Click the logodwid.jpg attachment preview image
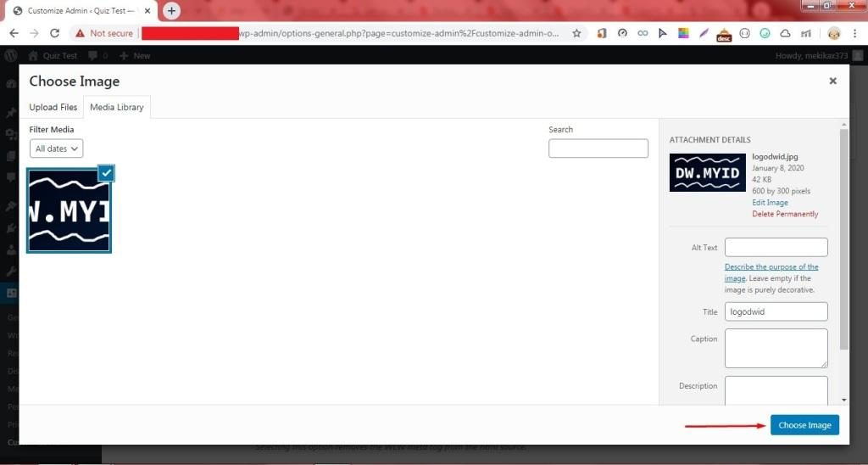The image size is (868, 465). tap(708, 172)
